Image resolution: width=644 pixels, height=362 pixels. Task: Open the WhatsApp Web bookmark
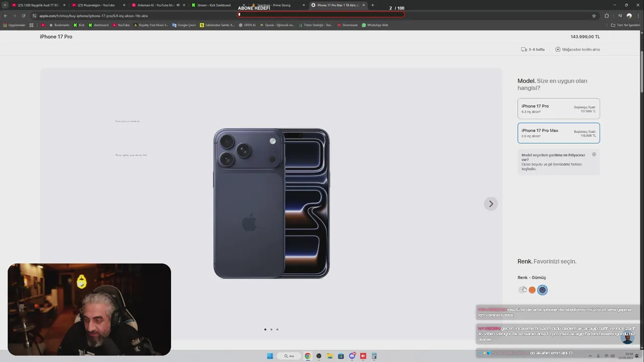pyautogui.click(x=375, y=25)
